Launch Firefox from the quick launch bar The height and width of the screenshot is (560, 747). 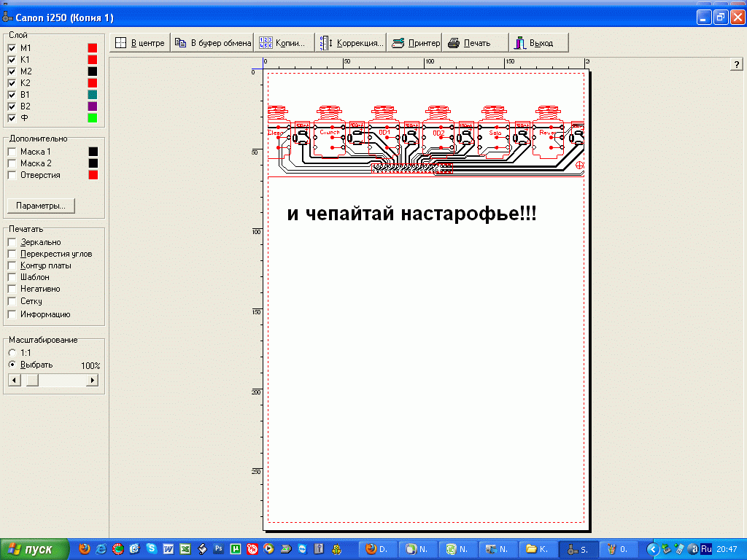pyautogui.click(x=85, y=549)
